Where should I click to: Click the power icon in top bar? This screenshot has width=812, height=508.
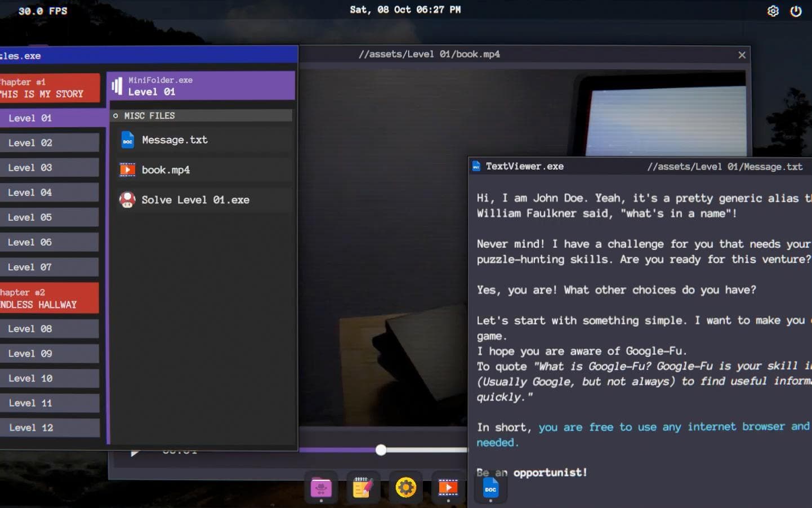click(x=796, y=11)
